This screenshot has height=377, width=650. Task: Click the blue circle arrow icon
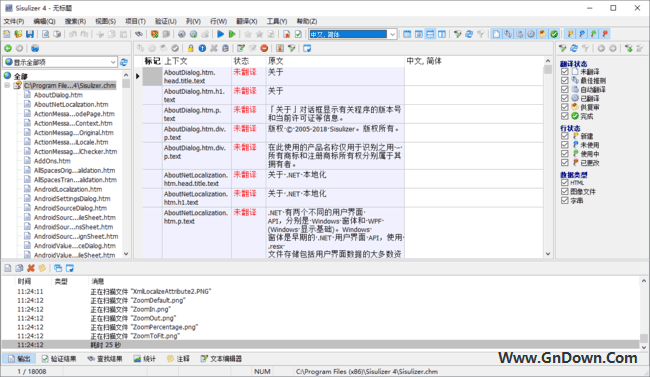[x=202, y=49]
